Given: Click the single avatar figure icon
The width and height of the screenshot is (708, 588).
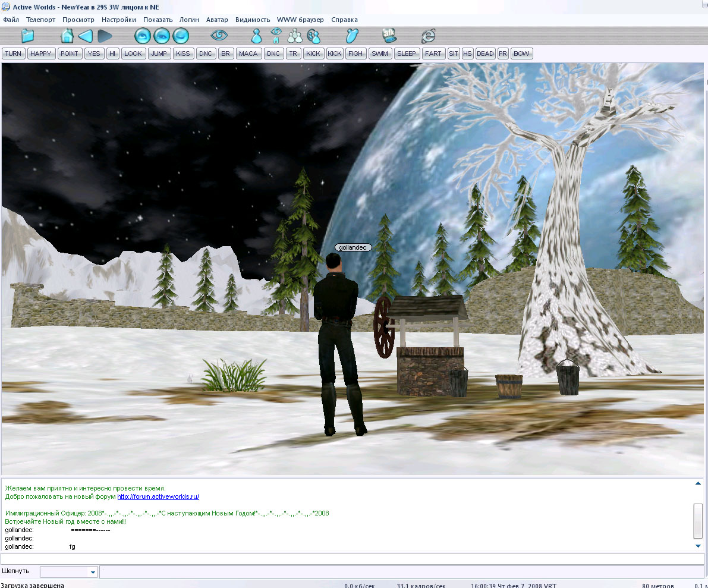Looking at the screenshot, I should coord(256,36).
